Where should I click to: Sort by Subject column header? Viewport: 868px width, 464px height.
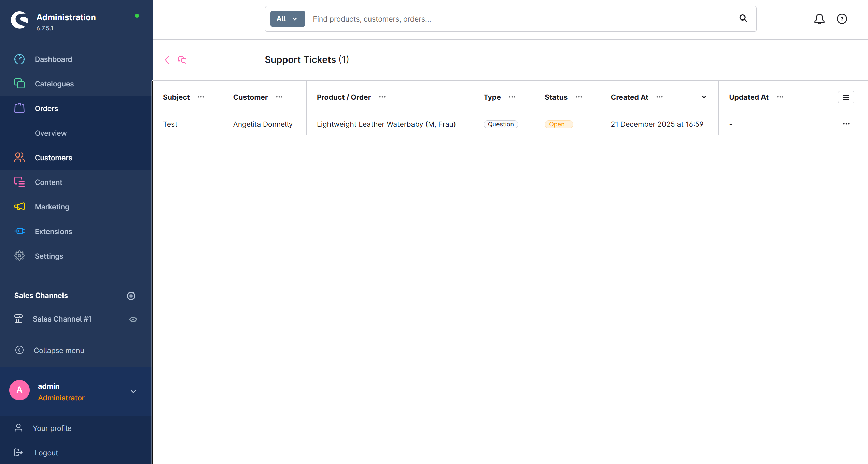coord(176,97)
